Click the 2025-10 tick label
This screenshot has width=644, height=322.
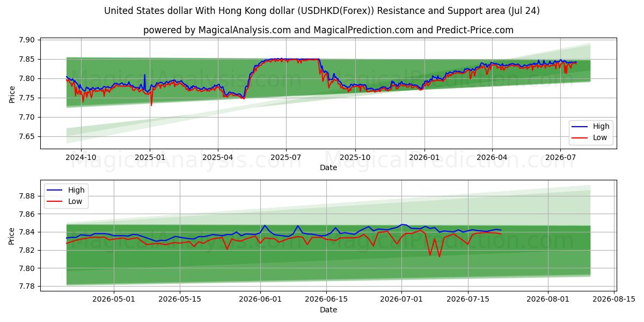355,158
